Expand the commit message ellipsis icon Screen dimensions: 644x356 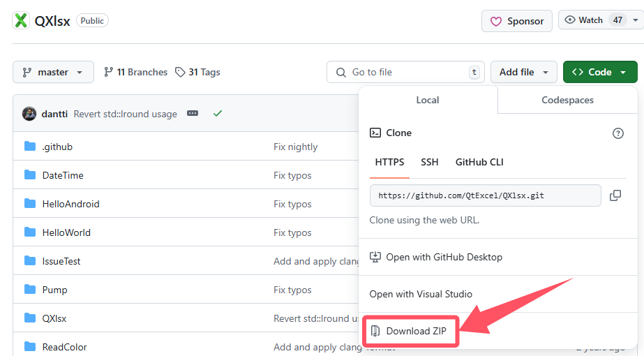point(193,113)
